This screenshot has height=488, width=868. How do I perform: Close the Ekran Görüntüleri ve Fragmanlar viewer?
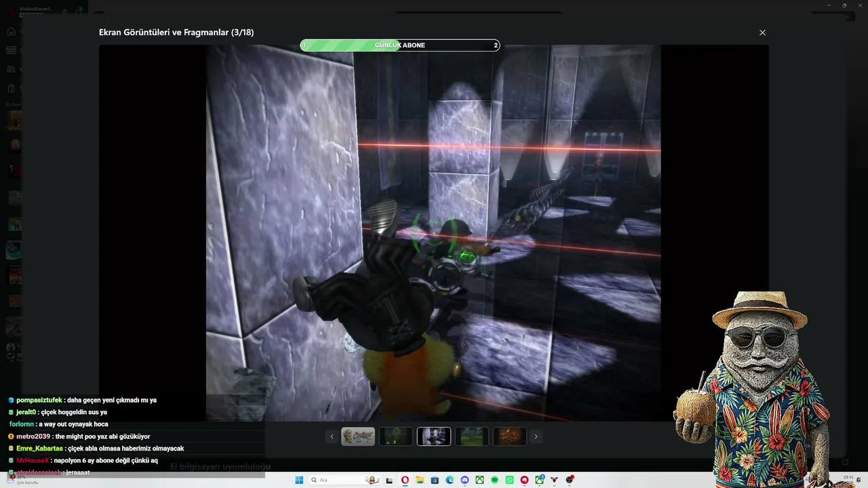pyautogui.click(x=762, y=33)
